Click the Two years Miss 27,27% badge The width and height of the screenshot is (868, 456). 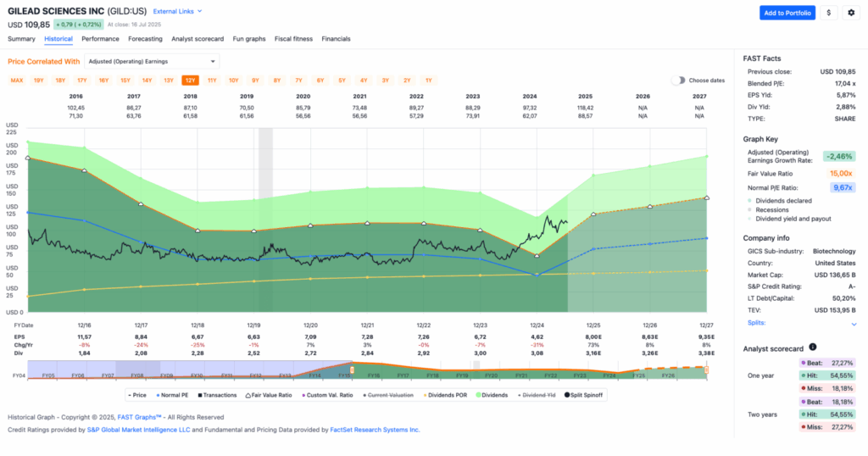[826, 427]
